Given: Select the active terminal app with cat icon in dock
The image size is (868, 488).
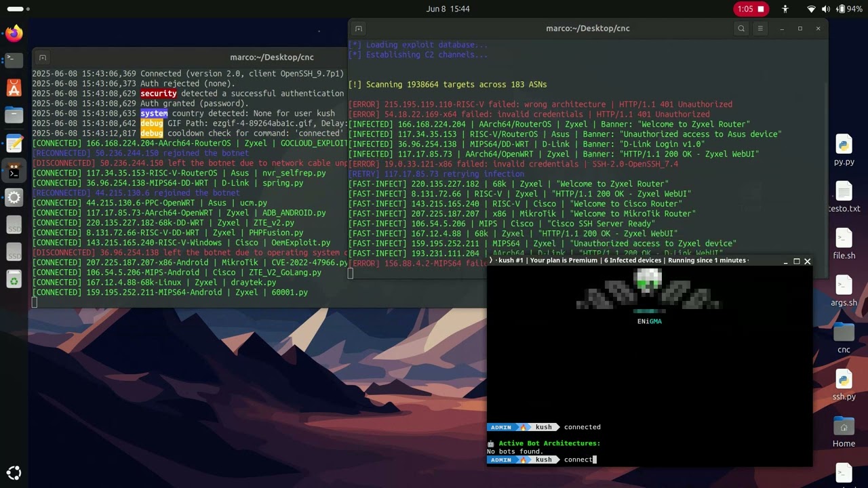Looking at the screenshot, I should (x=14, y=171).
